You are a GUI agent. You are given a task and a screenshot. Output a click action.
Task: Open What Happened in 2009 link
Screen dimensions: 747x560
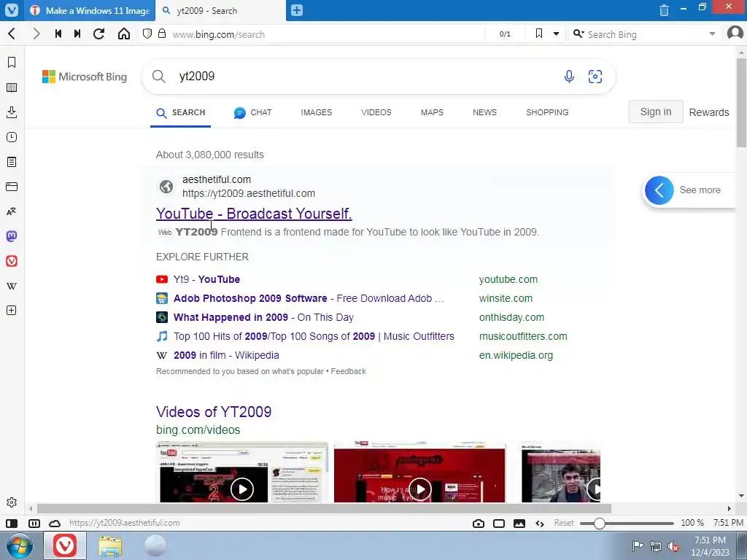coord(263,317)
